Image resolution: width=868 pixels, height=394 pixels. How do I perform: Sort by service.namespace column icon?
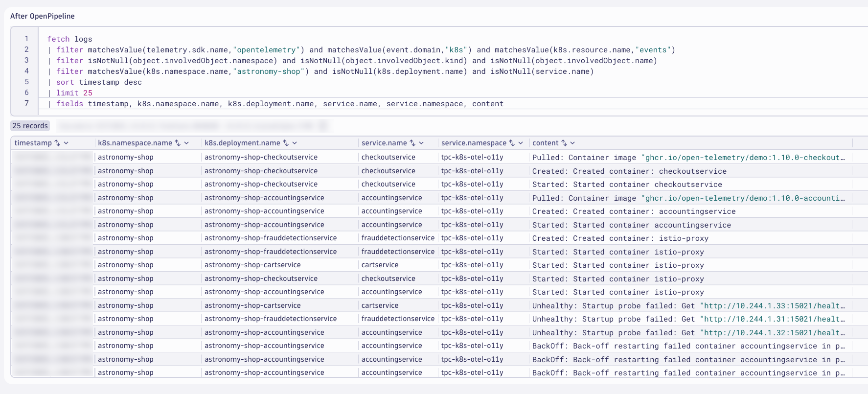click(x=512, y=143)
